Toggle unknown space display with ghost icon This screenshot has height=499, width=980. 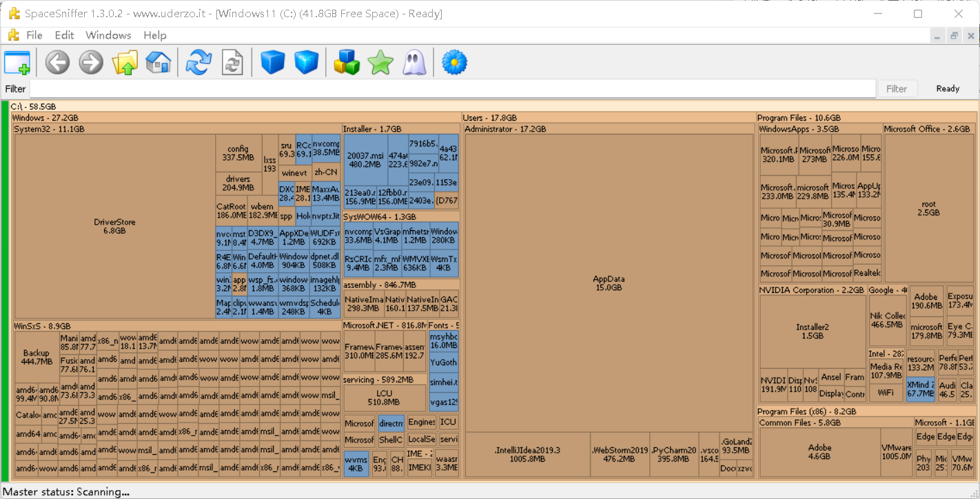point(414,63)
